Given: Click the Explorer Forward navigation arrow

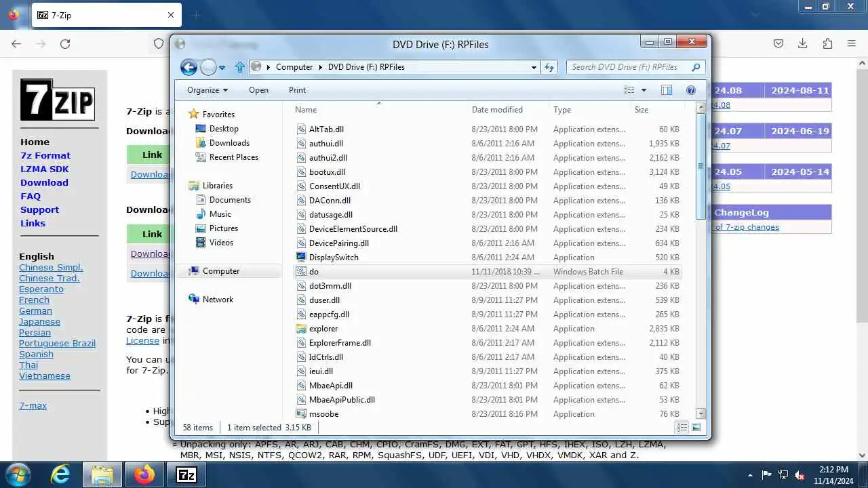Looking at the screenshot, I should (208, 67).
